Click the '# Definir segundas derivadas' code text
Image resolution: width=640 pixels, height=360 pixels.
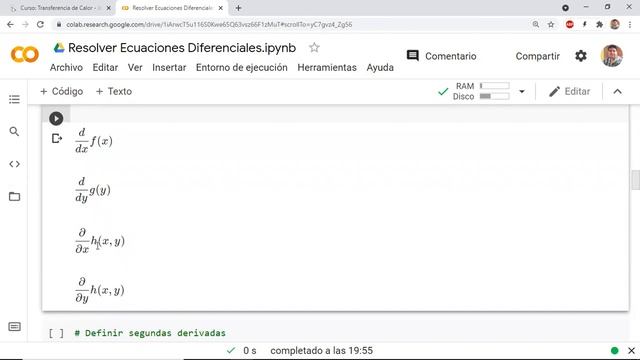(150, 333)
